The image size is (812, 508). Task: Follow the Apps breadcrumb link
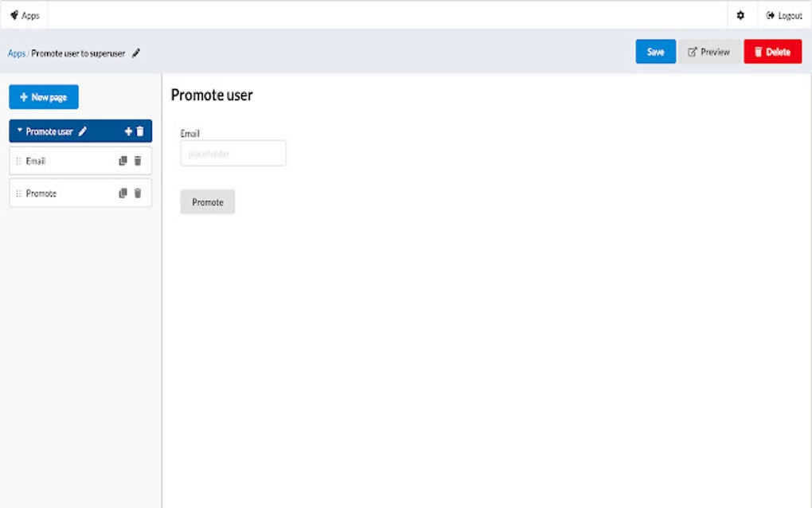pos(15,53)
